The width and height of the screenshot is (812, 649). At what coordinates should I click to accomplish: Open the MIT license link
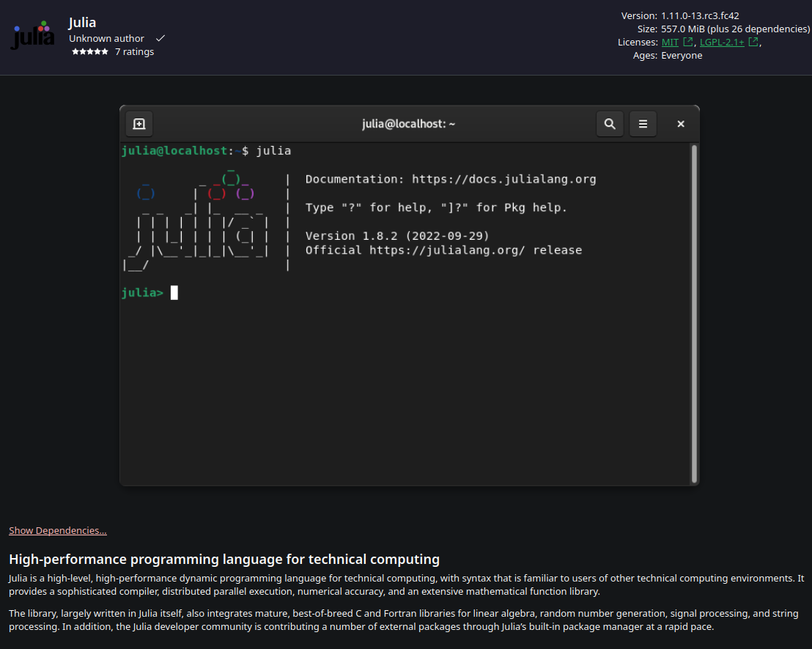pos(670,43)
